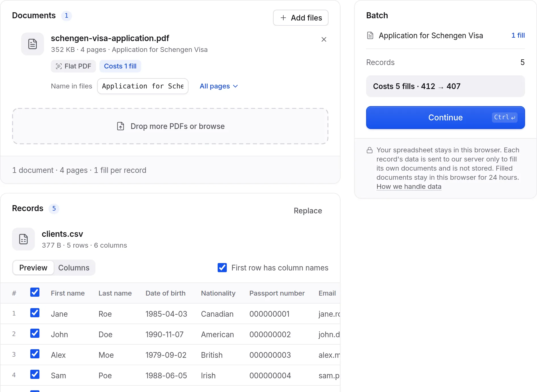Select the Preview tab

tap(33, 268)
